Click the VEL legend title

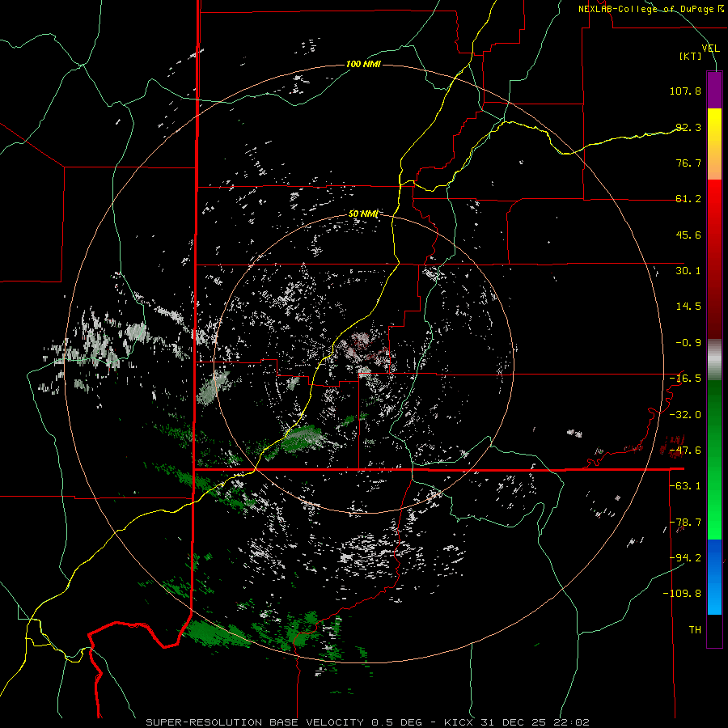(711, 48)
